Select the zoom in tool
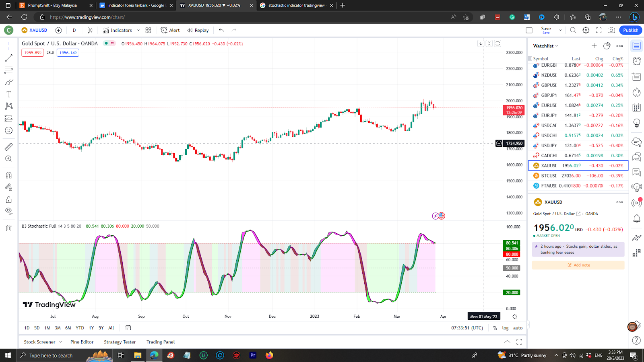Viewport: 644px width, 362px height. pyautogui.click(x=8, y=159)
